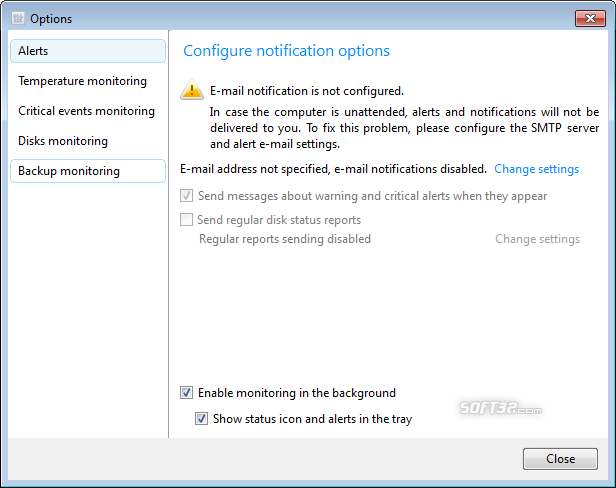Click 'E-mail address not specified' message

coord(333,169)
